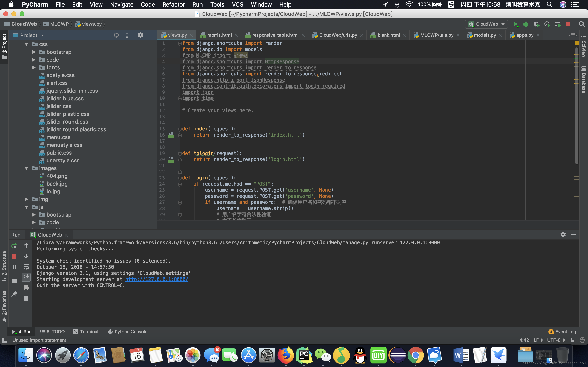Viewport: 588px width, 367px height.
Task: Expand the images folder in project tree
Action: tap(26, 168)
